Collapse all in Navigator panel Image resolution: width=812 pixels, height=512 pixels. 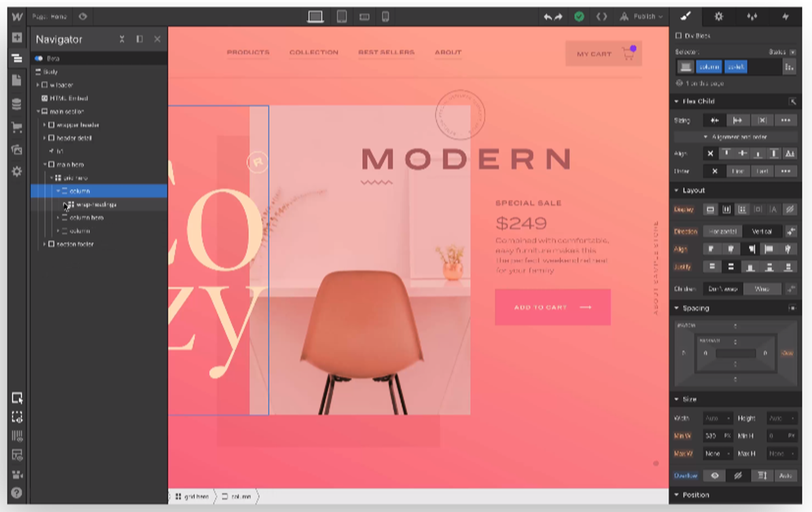(122, 39)
